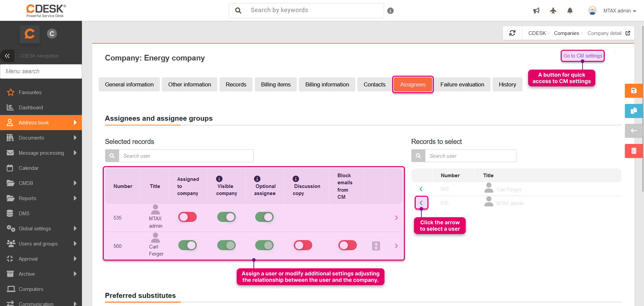Screen dimensions: 644x306
Task: Go to Companies breadcrumb link
Action: click(566, 33)
